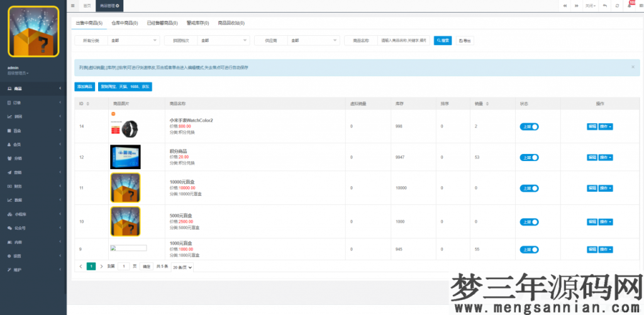The image size is (644, 315).
Task: Open 操作 dropdown for 1000元盲盒
Action: point(606,249)
